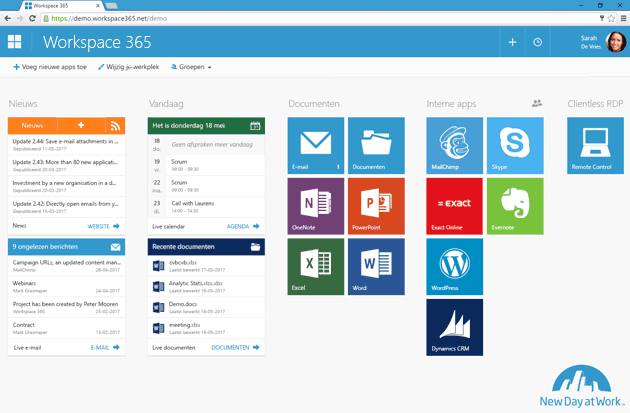The height and width of the screenshot is (413, 630).
Task: Open the Exact Online tile
Action: pyautogui.click(x=454, y=206)
